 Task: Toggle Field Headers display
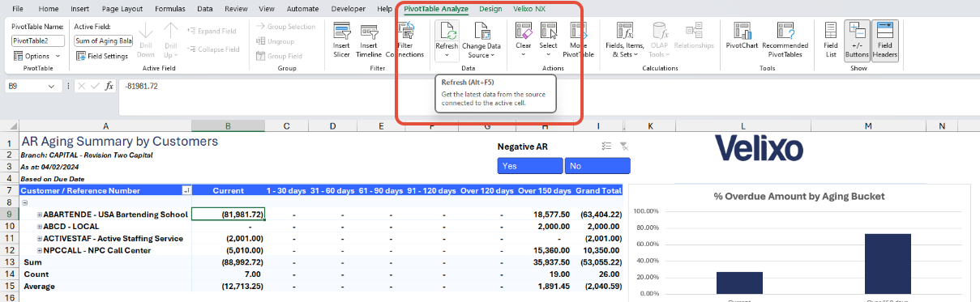(885, 40)
